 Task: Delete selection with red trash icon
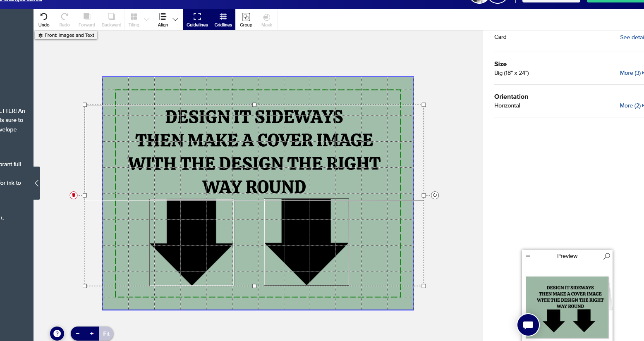(74, 195)
